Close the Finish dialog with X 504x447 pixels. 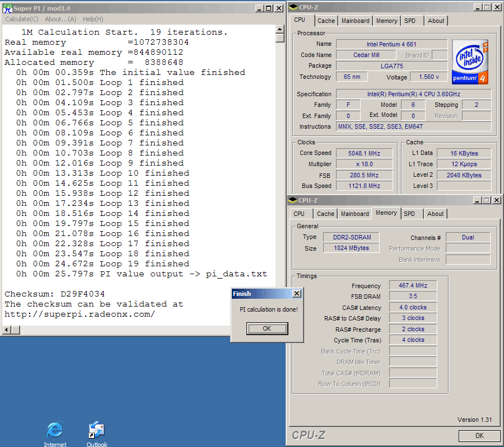pyautogui.click(x=297, y=294)
